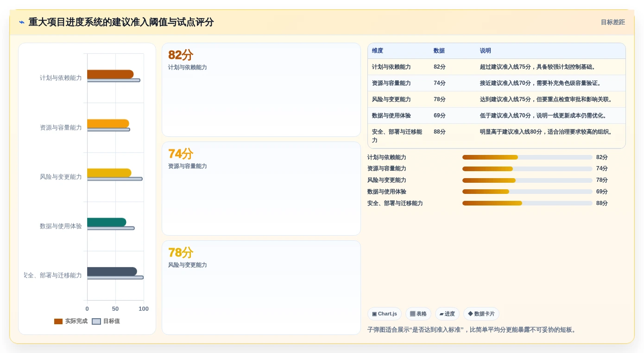Click the chart axis label 100

pyautogui.click(x=144, y=309)
